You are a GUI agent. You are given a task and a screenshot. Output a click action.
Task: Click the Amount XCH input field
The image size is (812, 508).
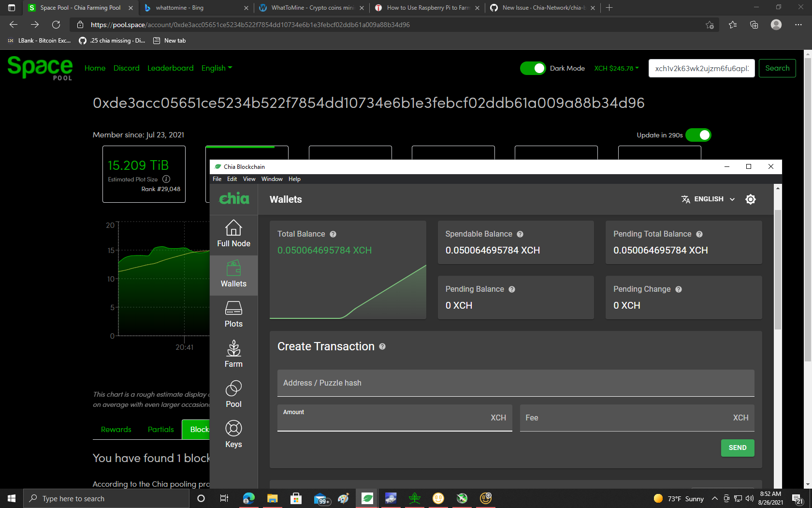click(394, 418)
